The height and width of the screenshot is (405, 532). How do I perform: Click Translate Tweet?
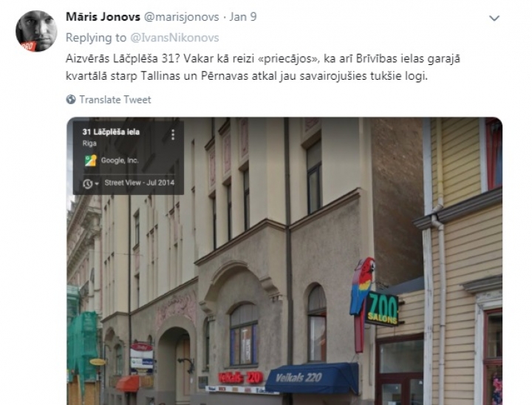[115, 100]
